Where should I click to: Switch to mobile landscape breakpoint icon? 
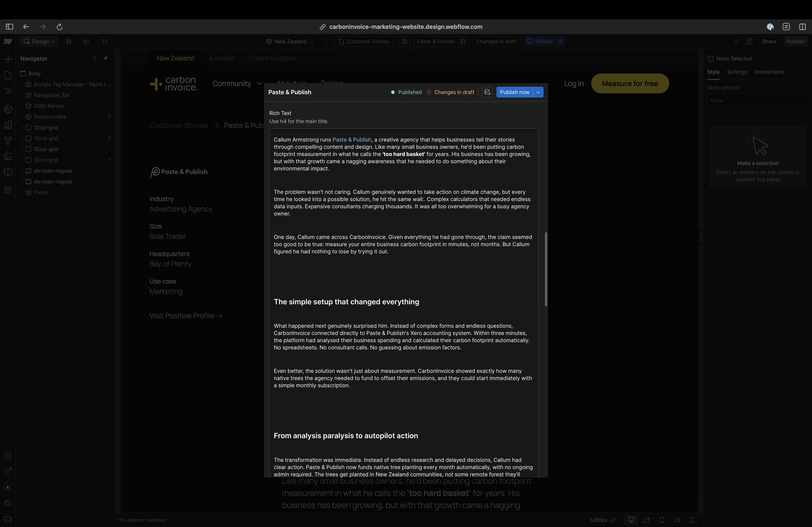[x=677, y=520]
